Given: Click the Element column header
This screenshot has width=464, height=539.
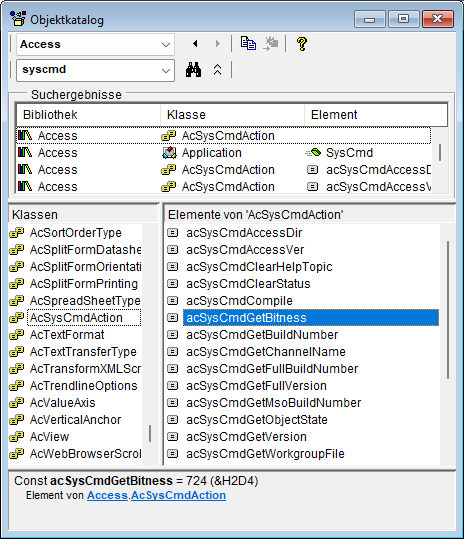Looking at the screenshot, I should point(376,115).
